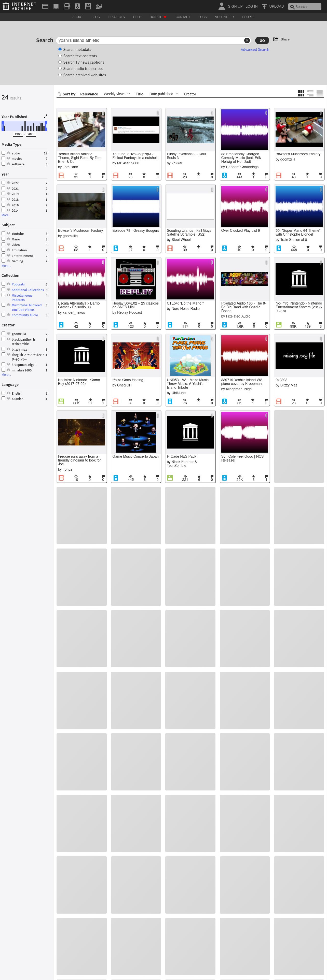Check the software media type filter
Viewport: 327px width, 980px height.
tap(3, 164)
